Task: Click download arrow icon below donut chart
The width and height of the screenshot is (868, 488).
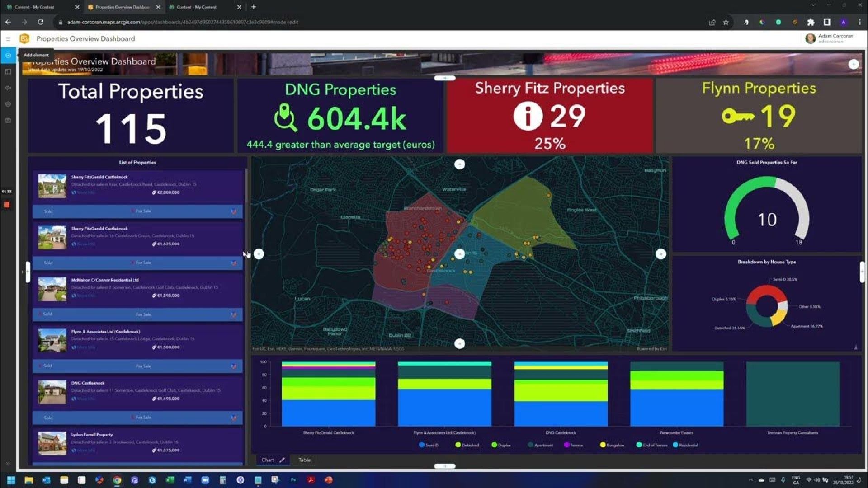Action: click(x=856, y=347)
